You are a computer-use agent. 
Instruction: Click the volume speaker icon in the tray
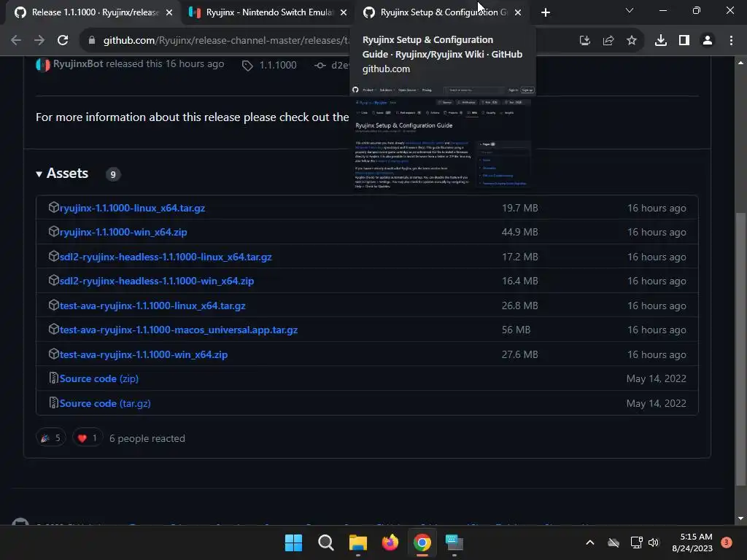654,542
